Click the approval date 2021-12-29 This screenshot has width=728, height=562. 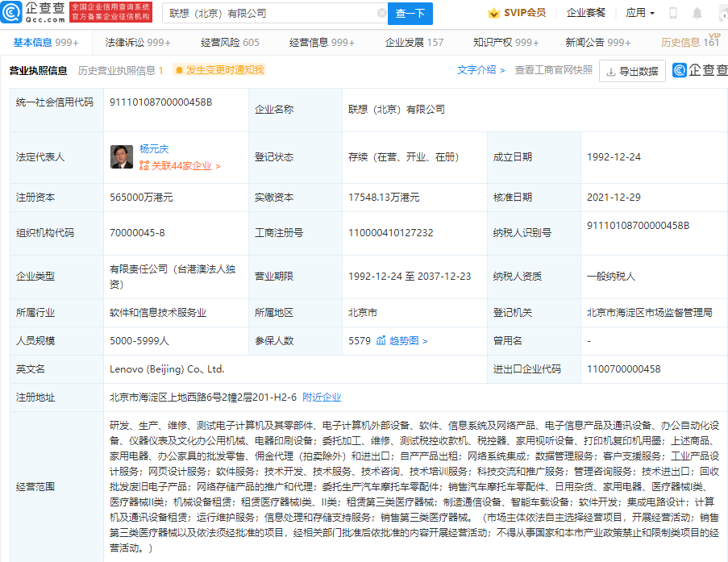tap(614, 198)
